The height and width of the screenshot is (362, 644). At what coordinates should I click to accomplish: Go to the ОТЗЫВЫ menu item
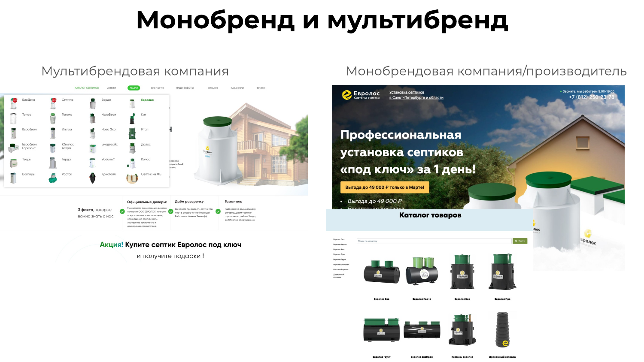213,88
